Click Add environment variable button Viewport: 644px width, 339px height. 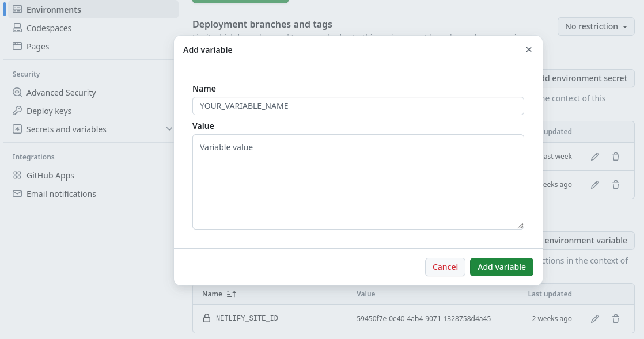point(589,241)
